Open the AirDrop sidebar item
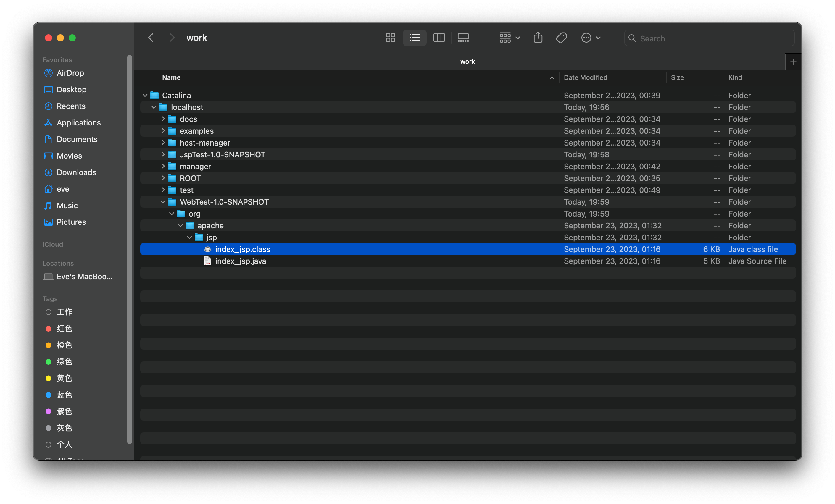 click(70, 72)
